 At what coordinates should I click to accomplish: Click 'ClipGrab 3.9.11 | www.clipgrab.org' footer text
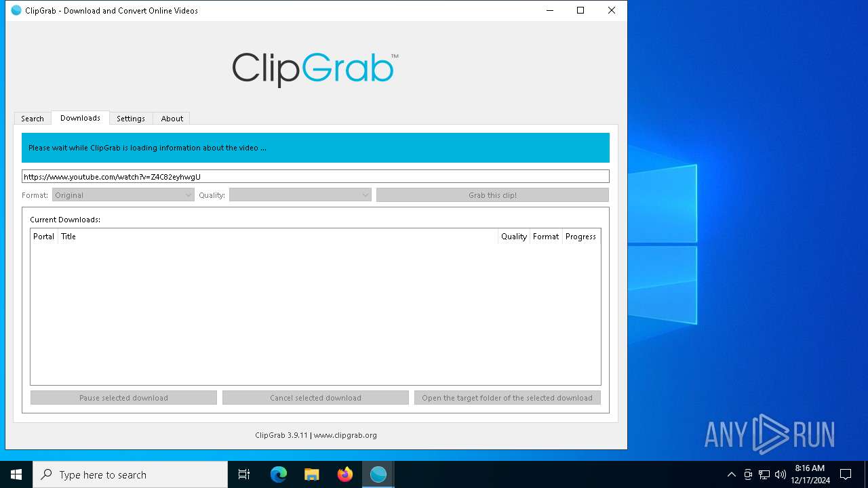[316, 435]
